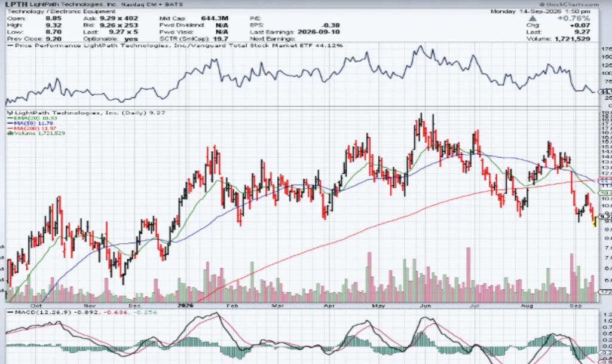Select the Jun label on the time axis

(425, 306)
